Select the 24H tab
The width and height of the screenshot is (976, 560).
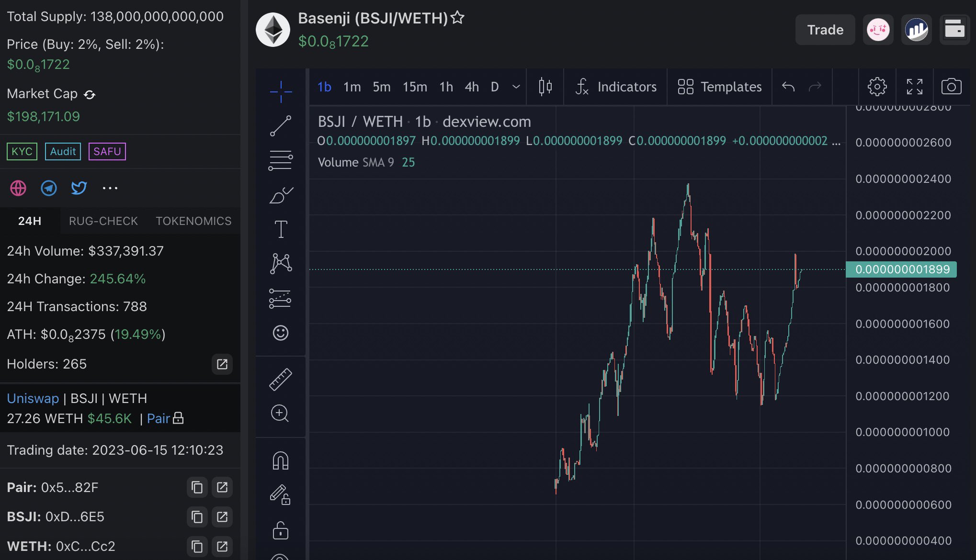[x=30, y=221]
